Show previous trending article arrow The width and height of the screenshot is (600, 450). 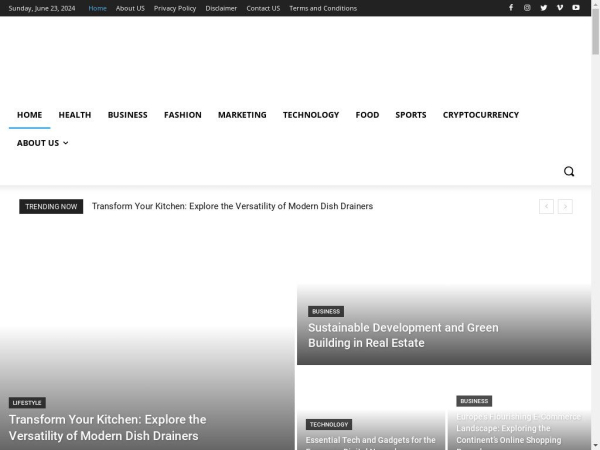point(546,207)
